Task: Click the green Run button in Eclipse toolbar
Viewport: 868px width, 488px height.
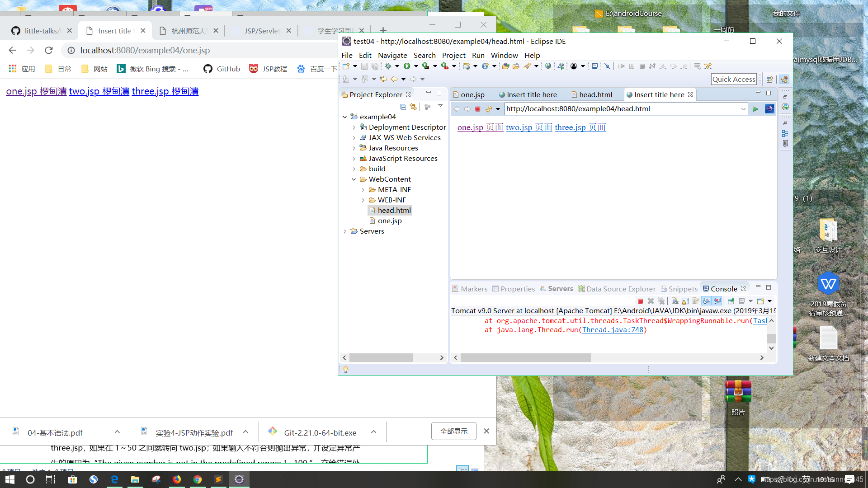Action: point(407,66)
